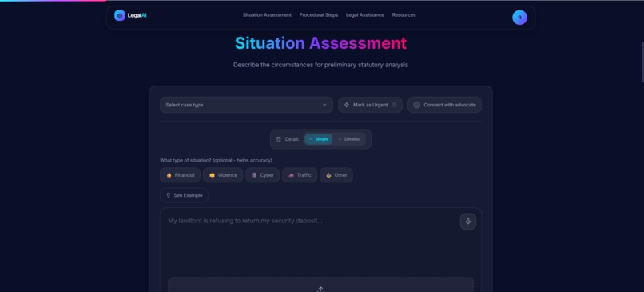Screen dimensions: 644x292
Task: Select Detailed detail level
Action: pyautogui.click(x=349, y=139)
